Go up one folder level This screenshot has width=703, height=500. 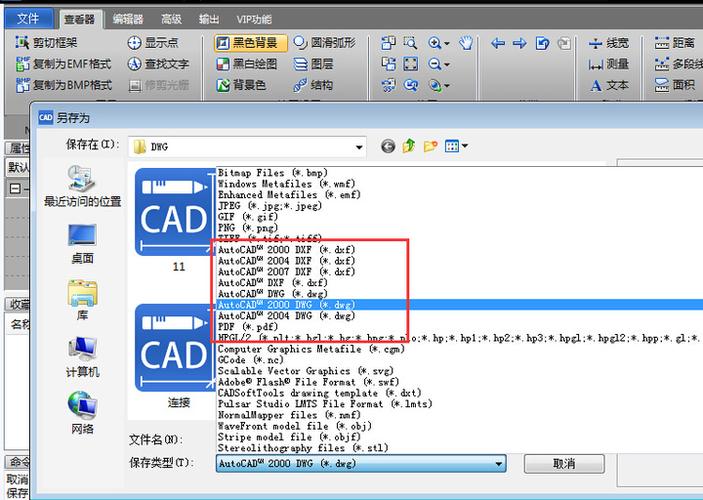pyautogui.click(x=408, y=146)
